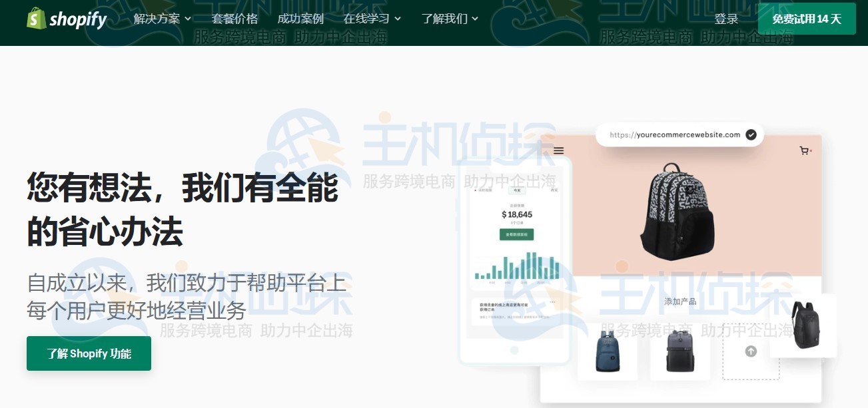The image size is (868, 408).
Task: Switch the dashboard time range to 今天
Action: pos(516,190)
